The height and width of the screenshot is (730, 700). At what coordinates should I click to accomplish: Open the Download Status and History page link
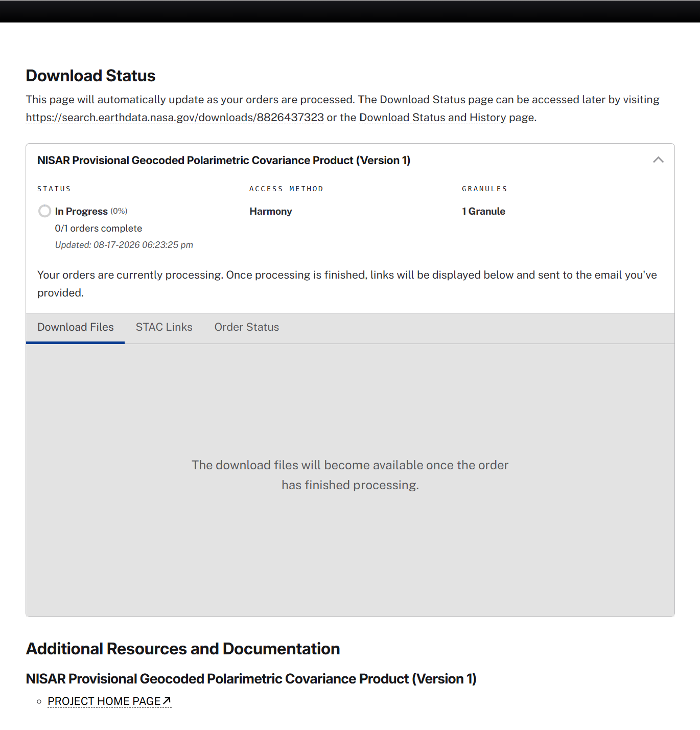[x=432, y=118]
